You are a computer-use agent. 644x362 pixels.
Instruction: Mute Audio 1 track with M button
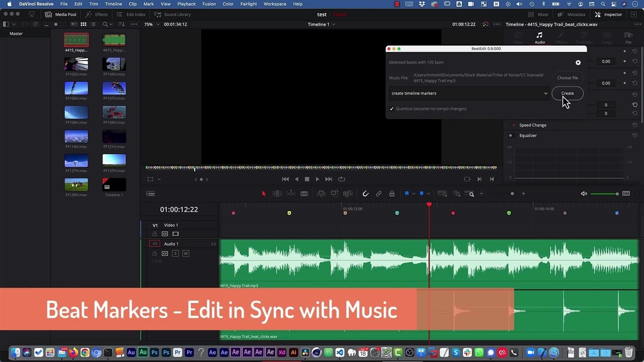click(186, 253)
